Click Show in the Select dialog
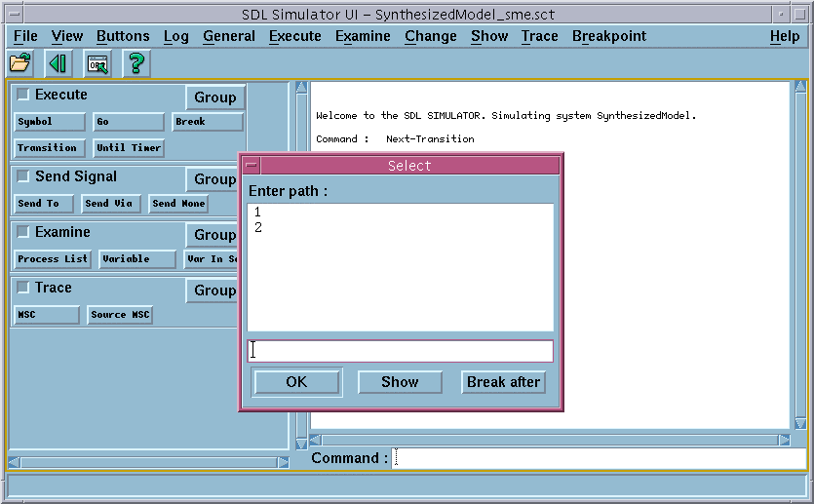Screen dimensions: 814x504 (400, 382)
